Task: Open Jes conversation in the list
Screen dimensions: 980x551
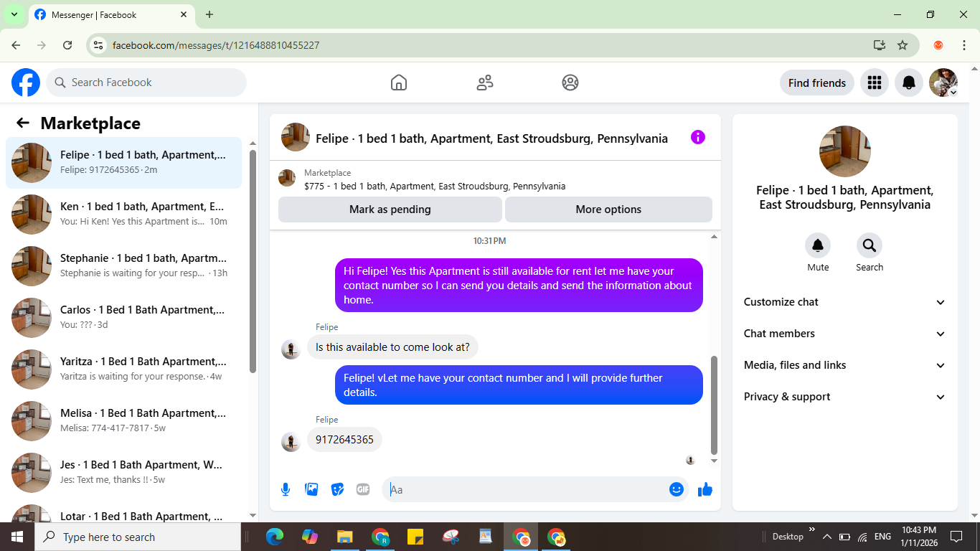Action: point(123,473)
